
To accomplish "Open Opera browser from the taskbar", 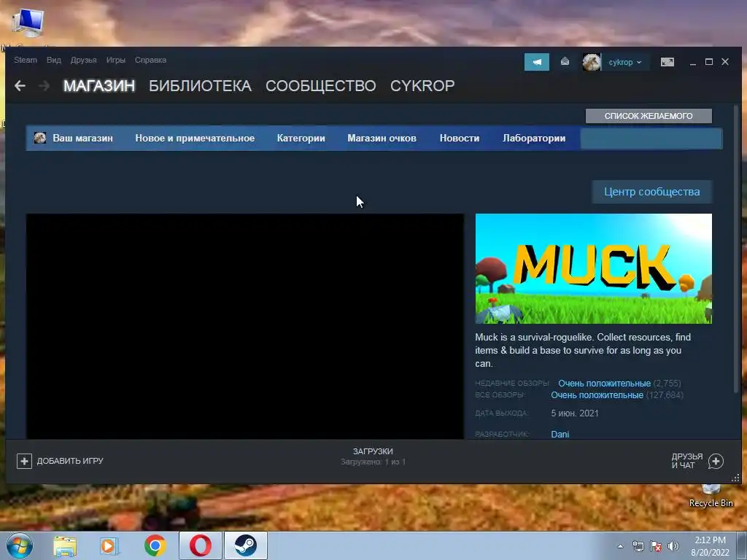I will (x=201, y=545).
